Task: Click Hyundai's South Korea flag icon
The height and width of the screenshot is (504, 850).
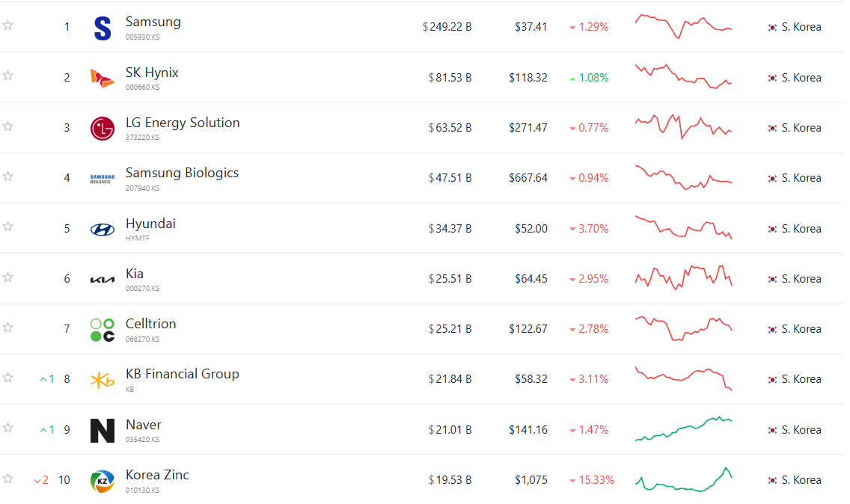Action: pos(772,229)
